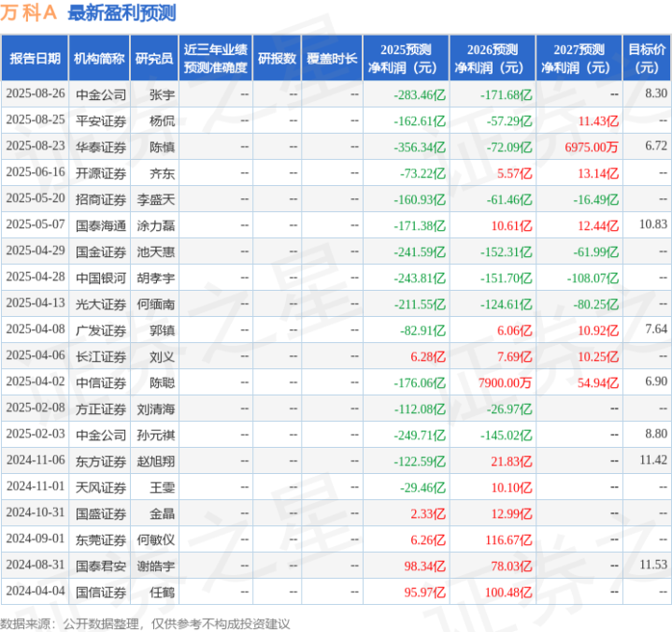
Task: Click the 报告日期 column header
Action: pos(36,58)
